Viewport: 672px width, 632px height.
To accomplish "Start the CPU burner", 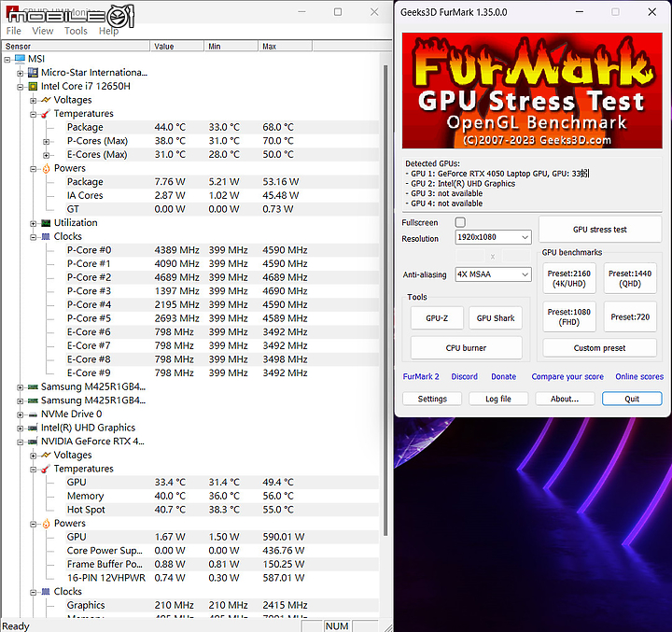I will 467,348.
